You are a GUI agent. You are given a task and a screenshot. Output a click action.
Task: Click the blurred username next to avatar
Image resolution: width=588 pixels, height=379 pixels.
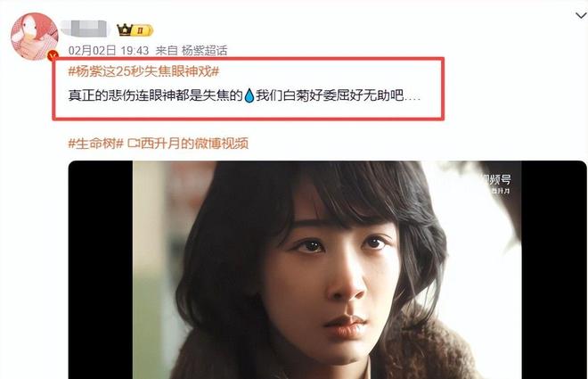click(86, 29)
